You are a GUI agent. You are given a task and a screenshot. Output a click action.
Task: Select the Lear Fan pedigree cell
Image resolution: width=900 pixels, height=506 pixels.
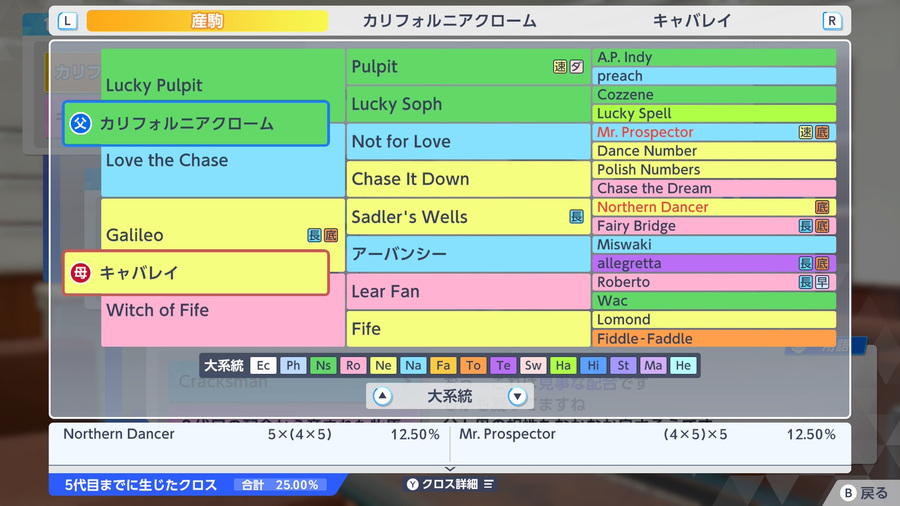468,291
